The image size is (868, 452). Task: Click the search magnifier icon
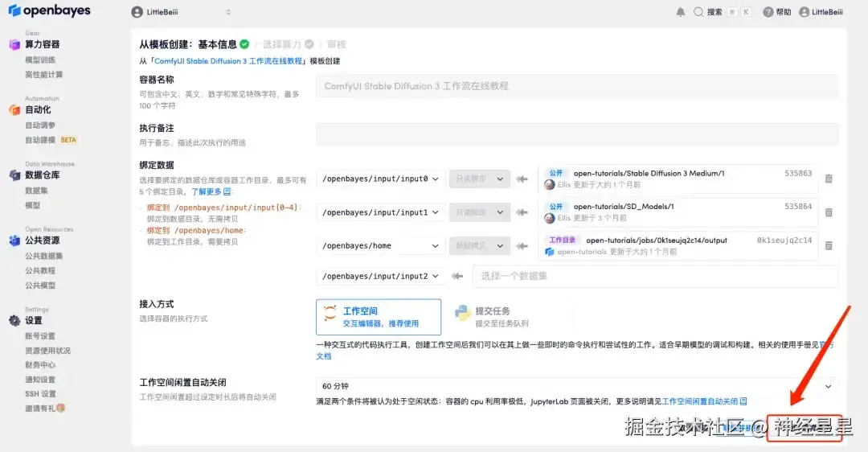tap(698, 12)
